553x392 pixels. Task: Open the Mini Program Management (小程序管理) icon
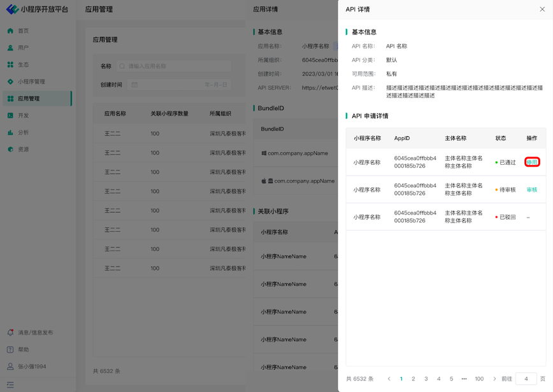10,81
